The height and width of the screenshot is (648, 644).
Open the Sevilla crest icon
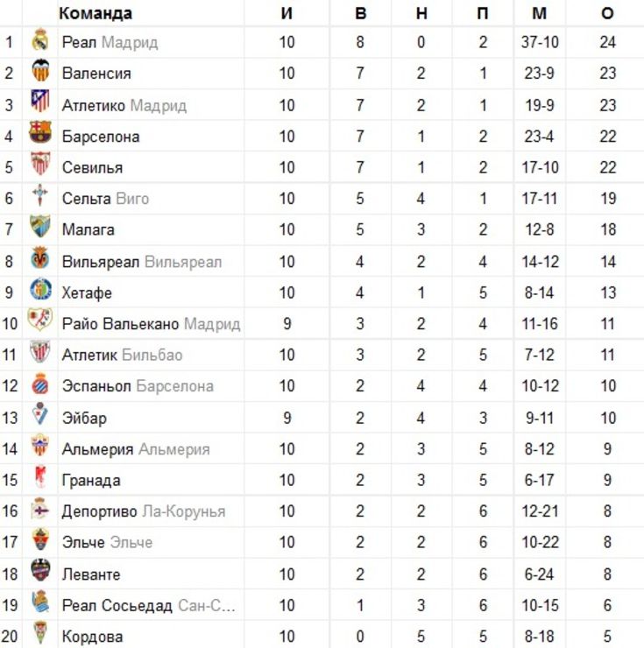[x=40, y=163]
